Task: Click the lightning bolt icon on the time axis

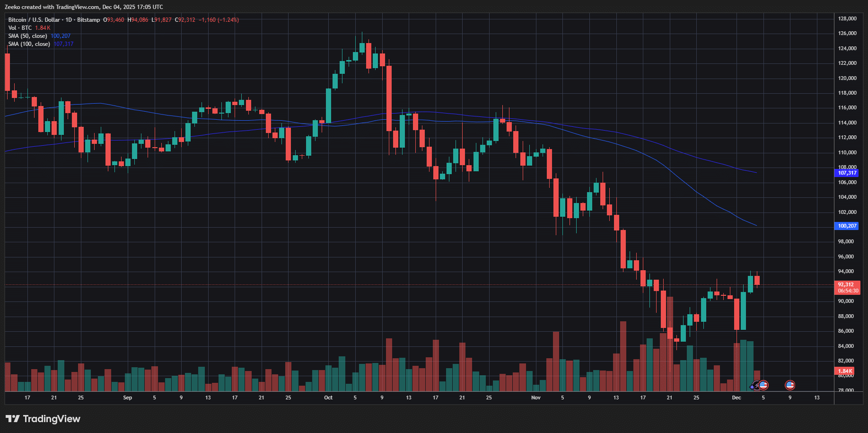Action: [756, 385]
